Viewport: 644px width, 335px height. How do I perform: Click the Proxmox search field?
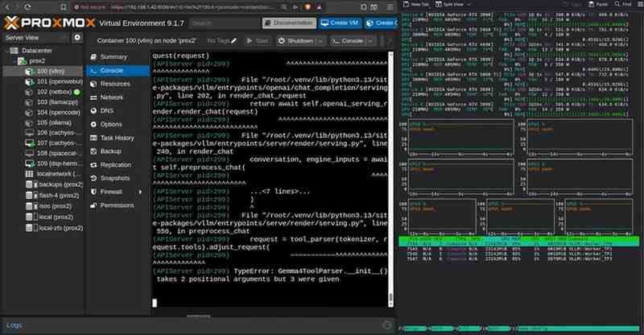(225, 23)
